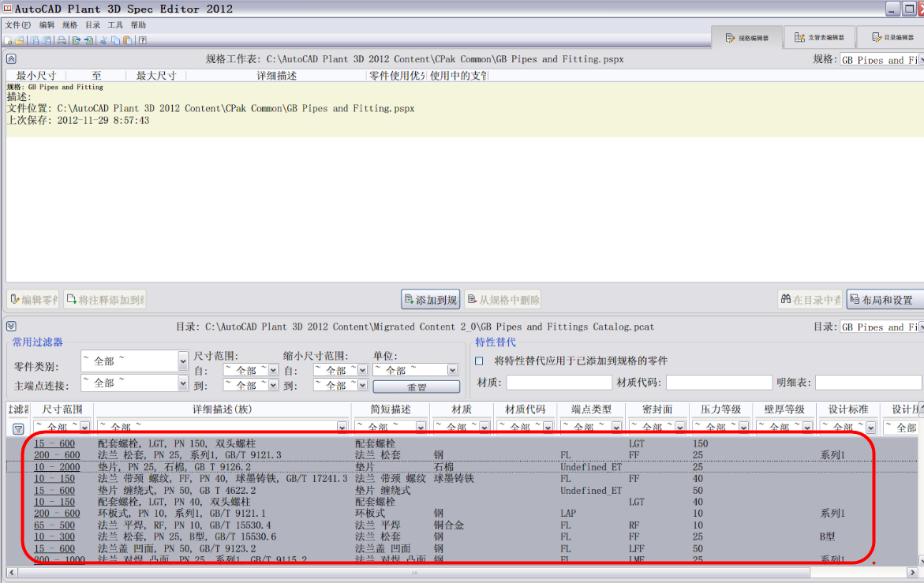Open the 规格 menu
The height and width of the screenshot is (583, 924).
[x=69, y=24]
